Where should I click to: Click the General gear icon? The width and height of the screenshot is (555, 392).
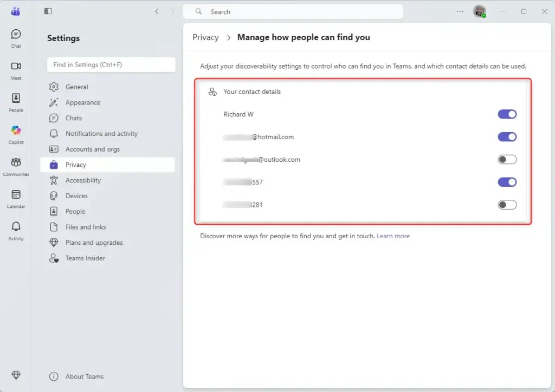click(x=54, y=87)
